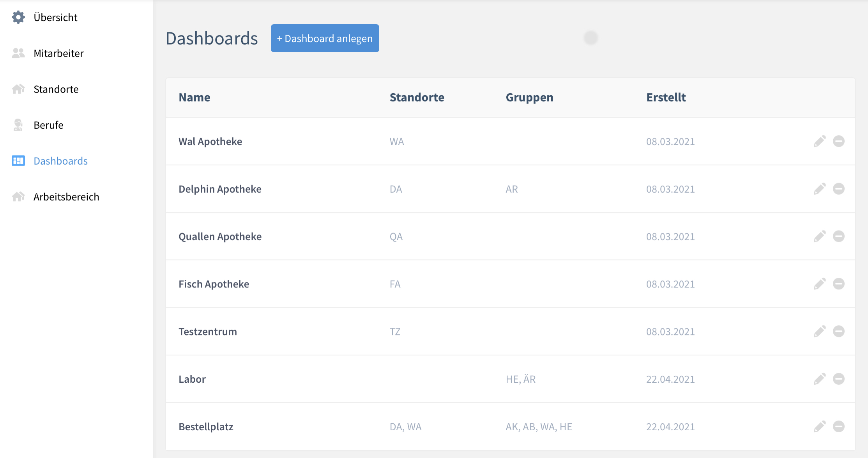Click the Arbeitsbereich house icon
This screenshot has height=458, width=868.
18,197
